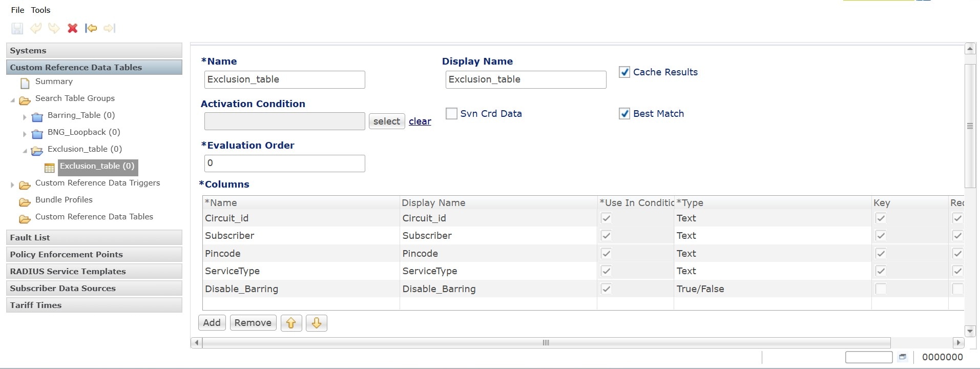The image size is (980, 369).
Task: Expand the Barring_Table tree node
Action: click(x=25, y=116)
